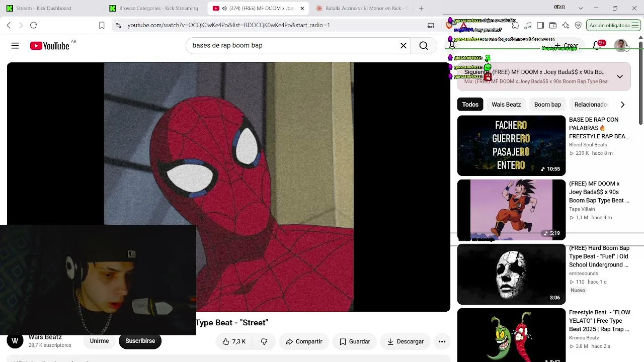Open site information icon in address bar

[x=118, y=25]
